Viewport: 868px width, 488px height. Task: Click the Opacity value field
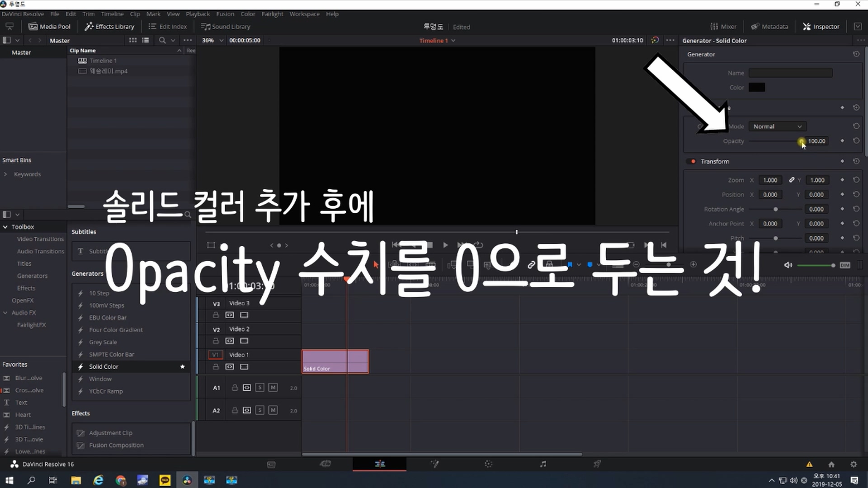point(816,141)
